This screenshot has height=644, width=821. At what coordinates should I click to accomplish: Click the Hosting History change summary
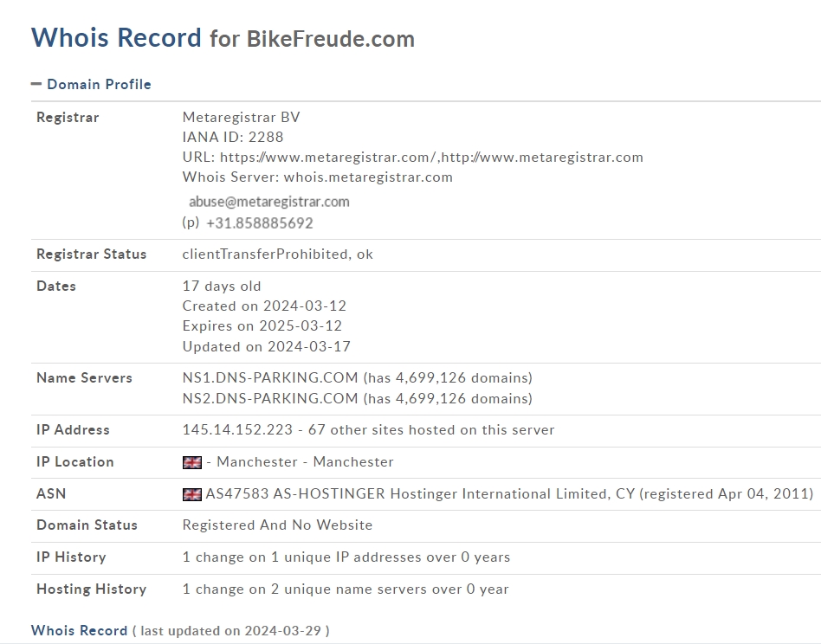(346, 589)
